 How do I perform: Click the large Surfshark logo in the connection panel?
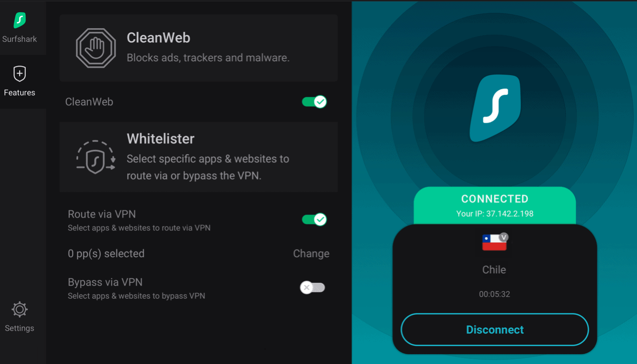click(x=495, y=108)
